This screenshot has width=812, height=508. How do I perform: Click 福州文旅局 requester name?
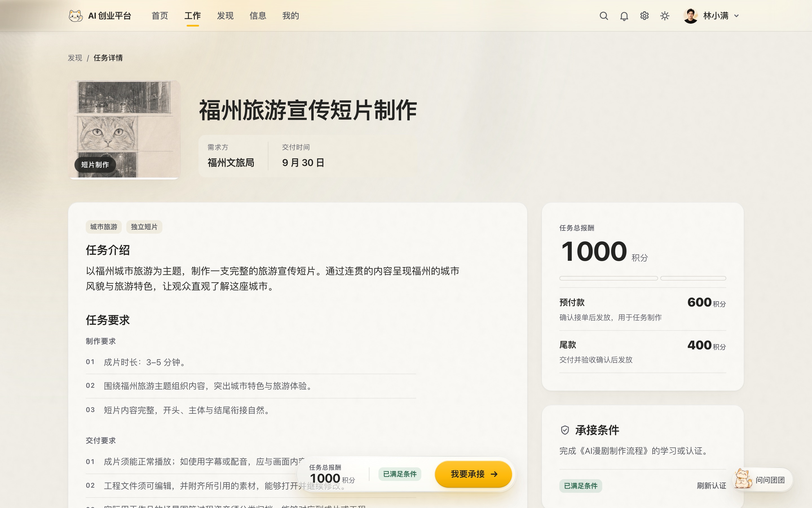coord(231,163)
